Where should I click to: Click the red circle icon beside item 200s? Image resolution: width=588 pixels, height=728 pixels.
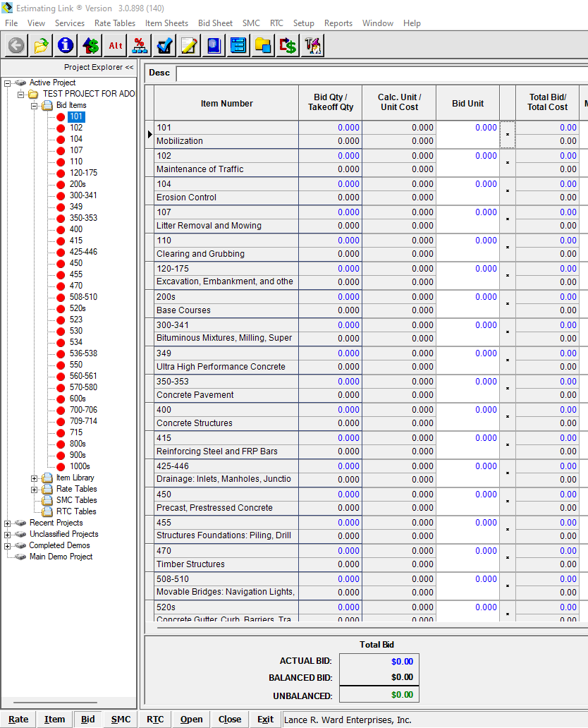(61, 184)
